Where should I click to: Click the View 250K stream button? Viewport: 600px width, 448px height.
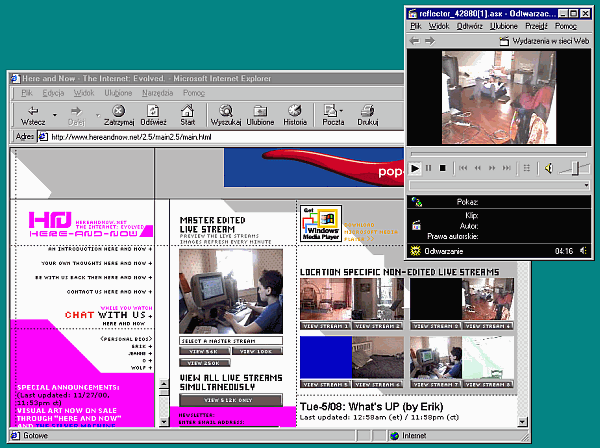pos(205,363)
